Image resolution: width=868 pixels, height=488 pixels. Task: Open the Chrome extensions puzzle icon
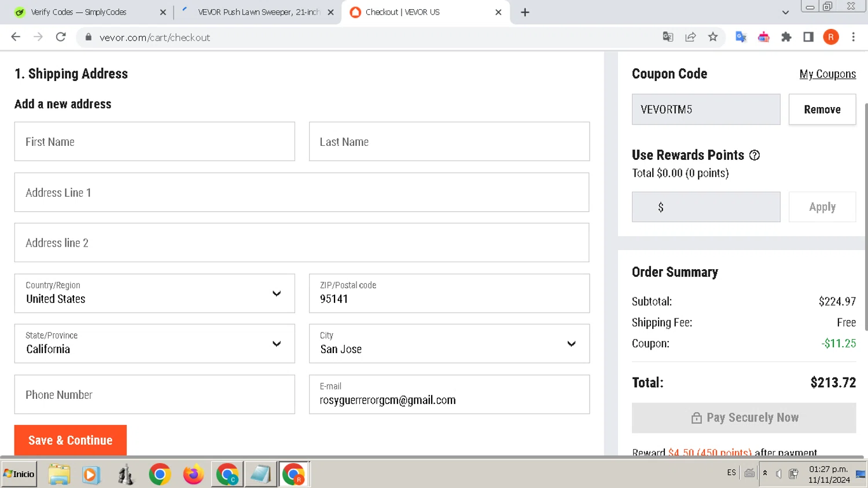pos(786,37)
